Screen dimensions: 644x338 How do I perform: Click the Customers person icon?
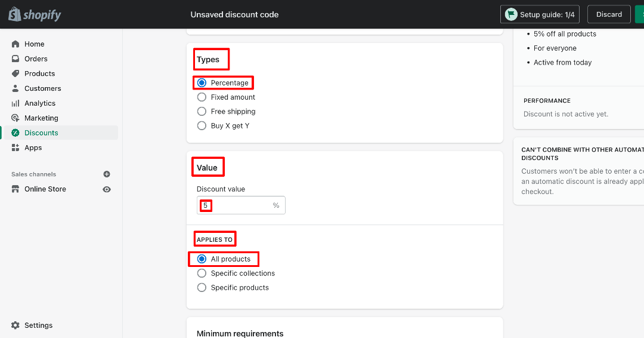tap(16, 88)
